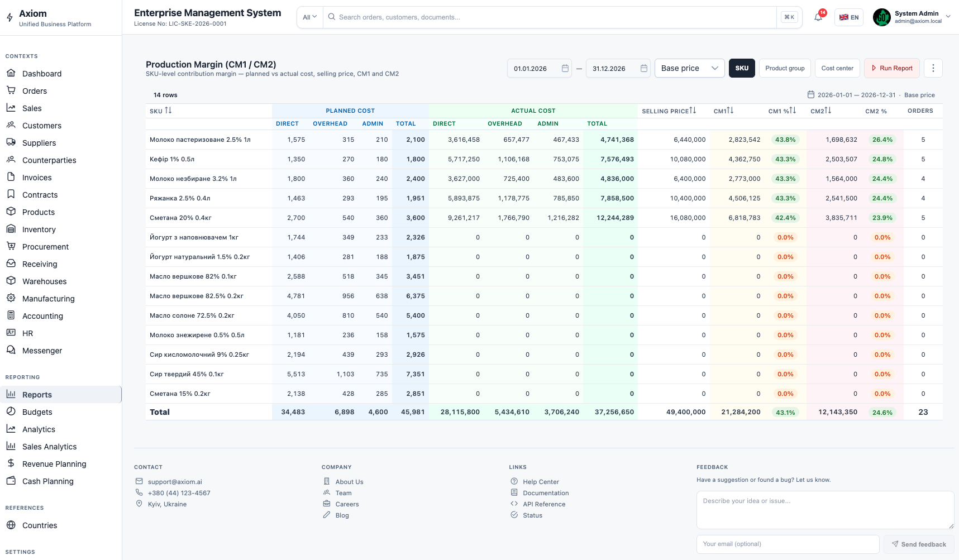
Task: Switch grouping to Cost center
Action: 837,68
